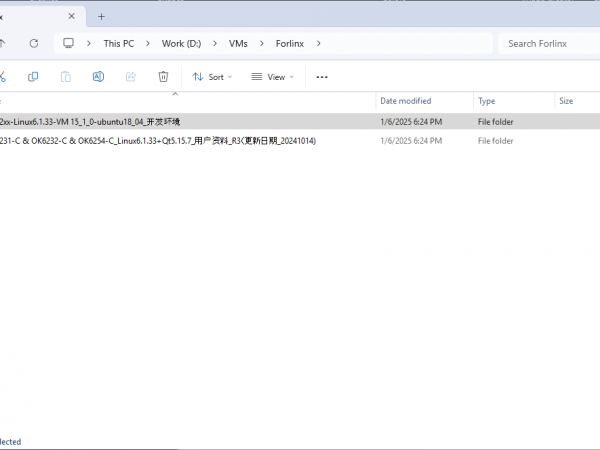Click the Delete trash can icon
This screenshot has width=600, height=450.
[163, 77]
